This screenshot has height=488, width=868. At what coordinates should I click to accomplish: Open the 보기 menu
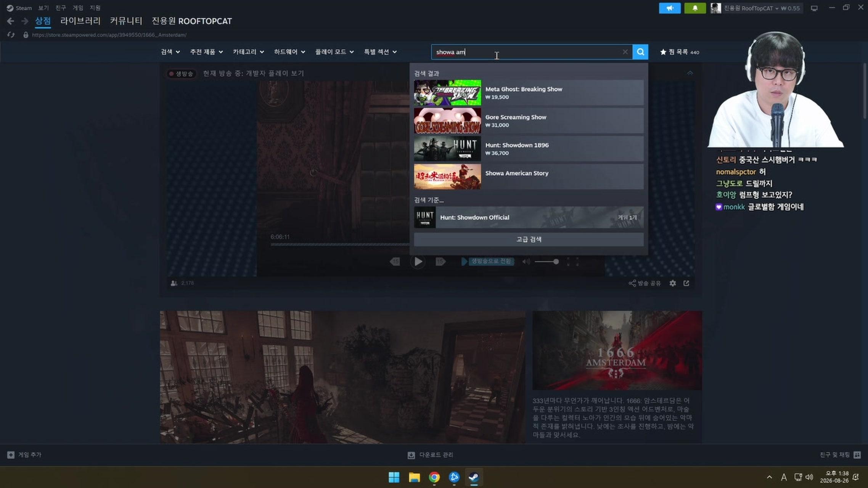(43, 8)
